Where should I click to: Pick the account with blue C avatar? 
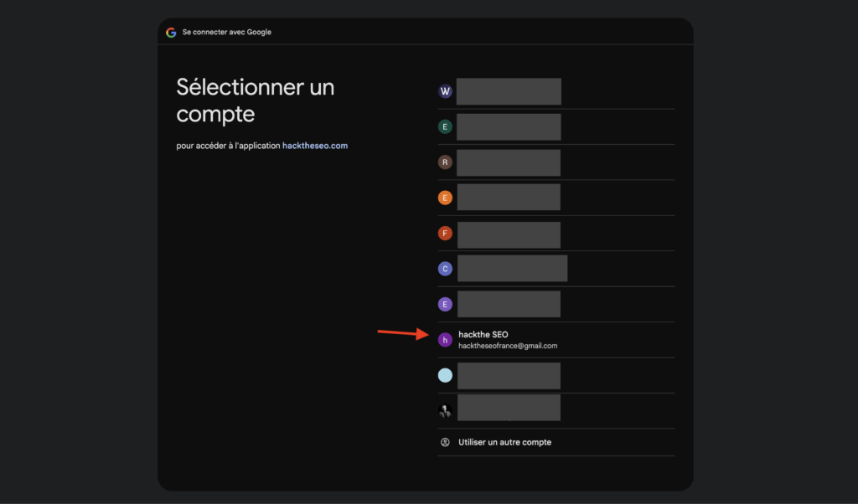(x=556, y=269)
